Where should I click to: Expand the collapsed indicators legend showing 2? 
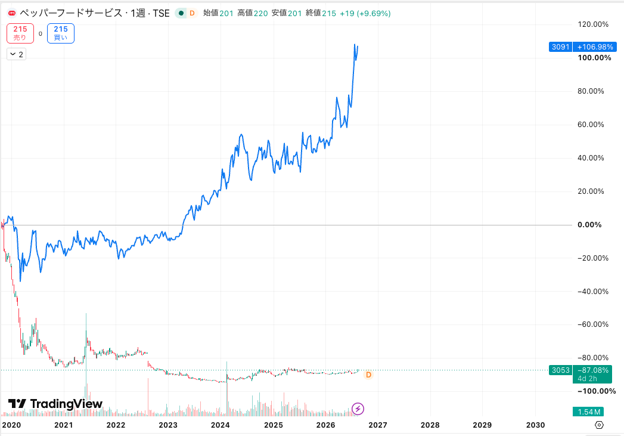point(16,54)
